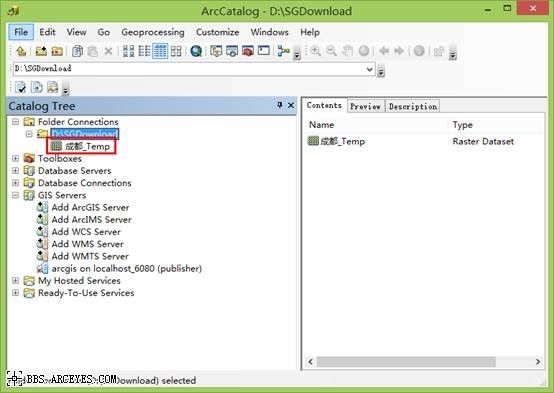Expand the Toolboxes node
Screen dimensions: 554x393
(15, 158)
